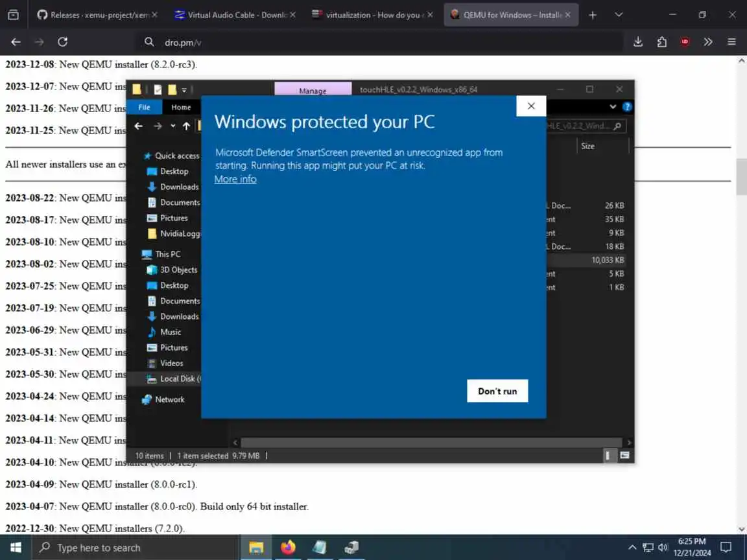Open Home ribbon tab in Explorer

tap(181, 107)
